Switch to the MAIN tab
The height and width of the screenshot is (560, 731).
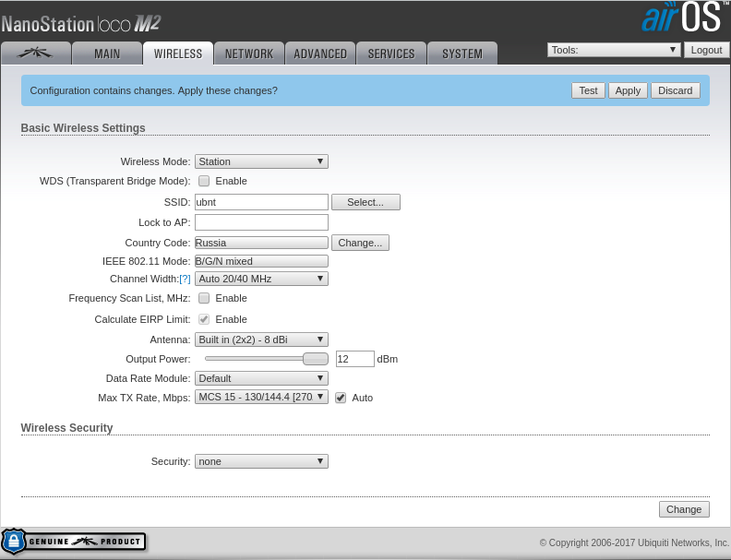[x=107, y=54]
